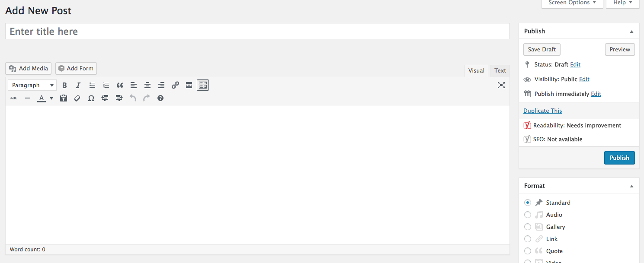Image resolution: width=644 pixels, height=263 pixels.
Task: Open the special character Omega picker
Action: pos(91,98)
